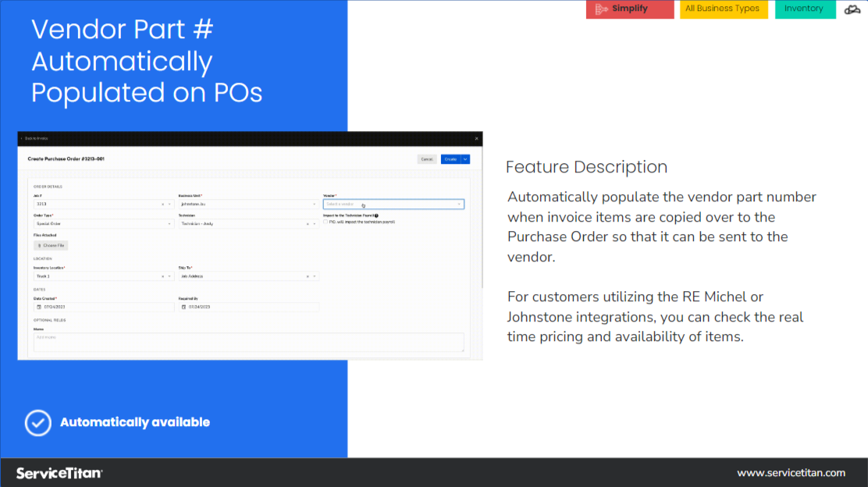Click the Required By date field

pos(248,307)
